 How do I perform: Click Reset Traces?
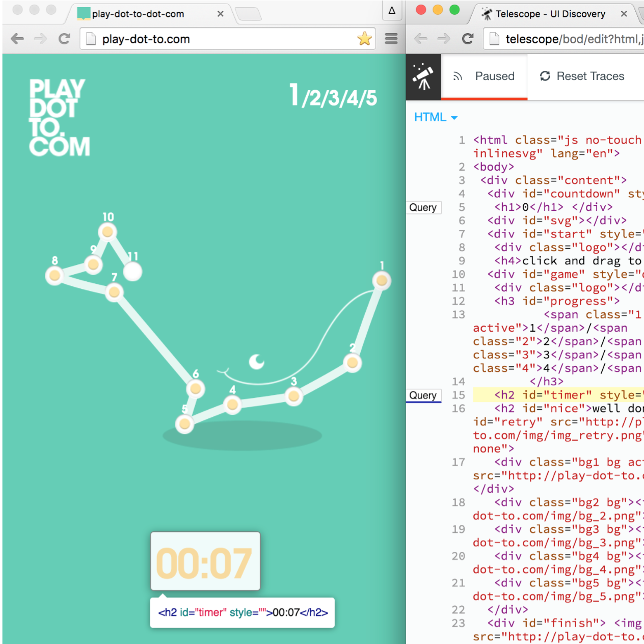tap(582, 76)
